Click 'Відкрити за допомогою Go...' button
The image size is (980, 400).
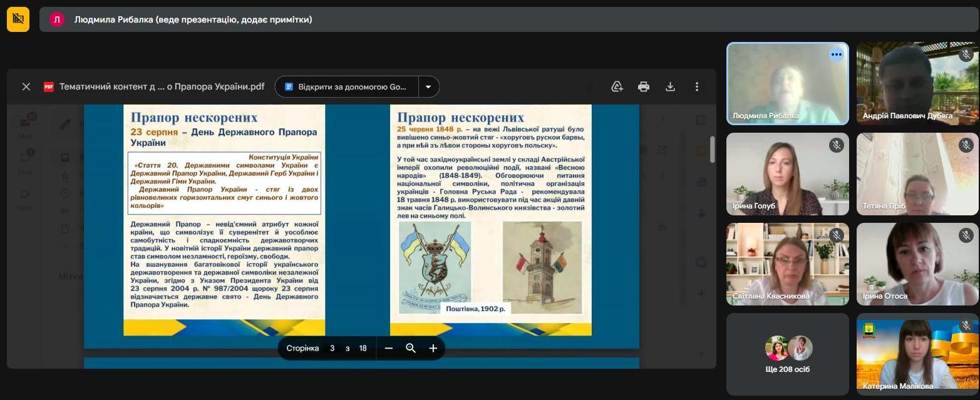pyautogui.click(x=346, y=86)
